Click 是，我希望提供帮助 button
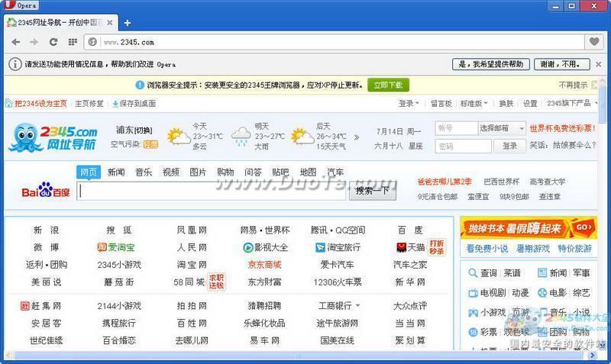Viewport: 611px width, 364px height. [x=491, y=64]
